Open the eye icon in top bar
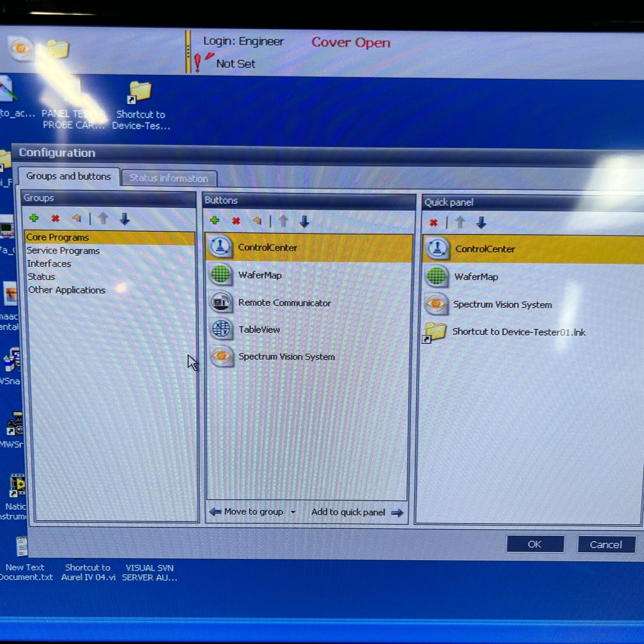Image resolution: width=644 pixels, height=644 pixels. tap(20, 48)
